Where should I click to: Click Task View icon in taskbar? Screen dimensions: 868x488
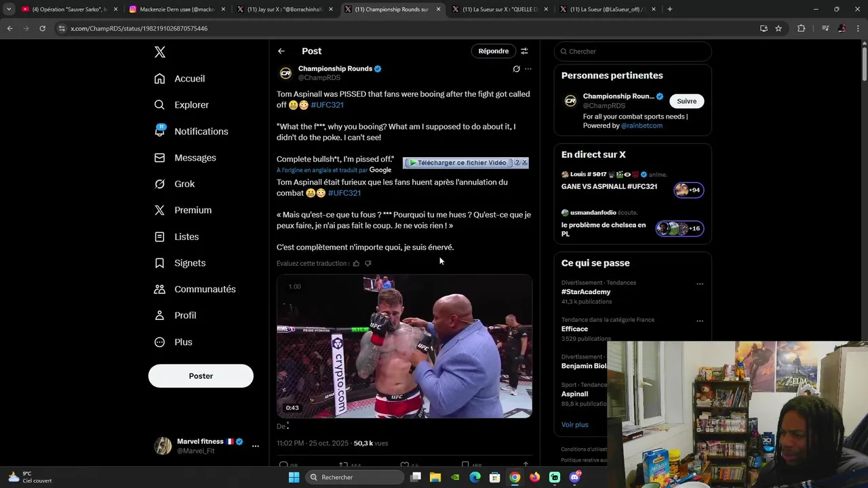pos(416,477)
